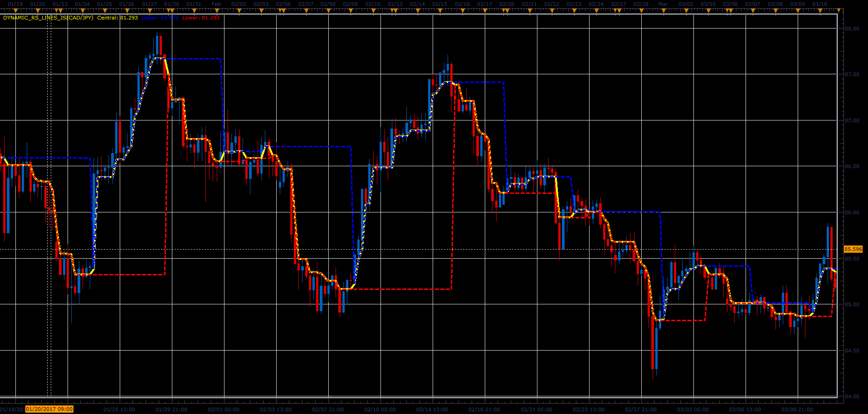Click the 02/07 21:00 bottom time label

(328, 409)
